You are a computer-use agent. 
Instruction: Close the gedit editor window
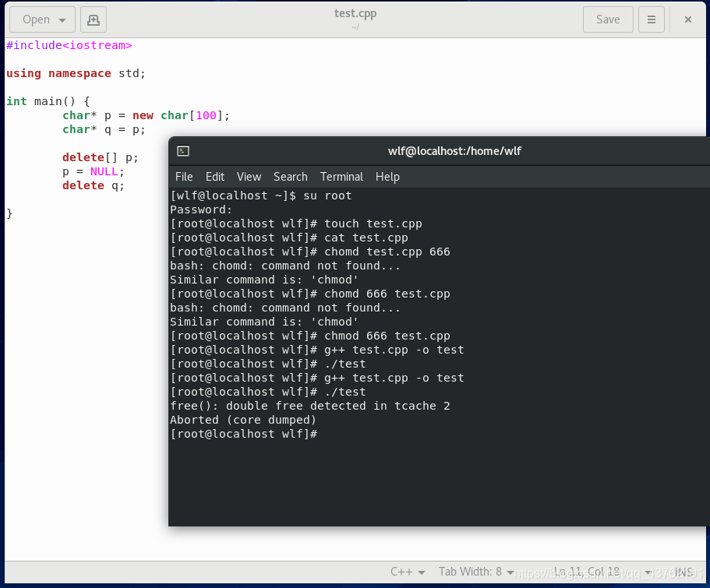688,19
